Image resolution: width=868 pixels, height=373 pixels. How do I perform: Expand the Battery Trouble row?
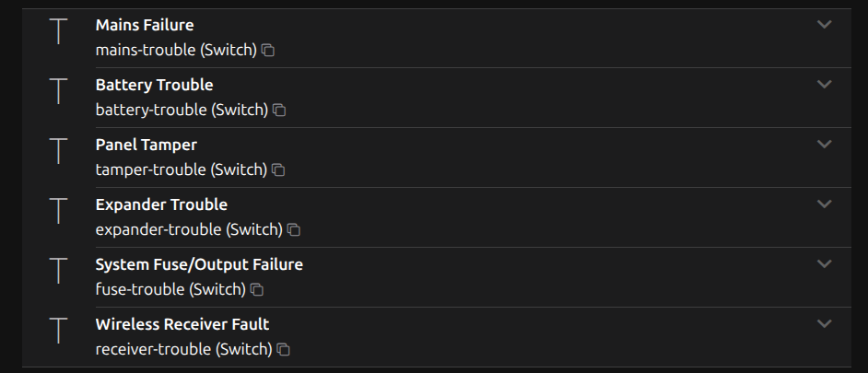point(824,84)
